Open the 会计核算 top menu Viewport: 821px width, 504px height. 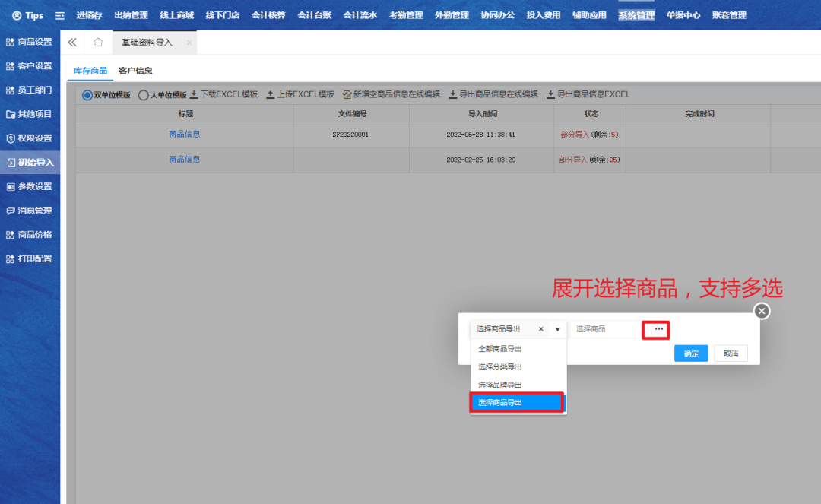(x=268, y=15)
